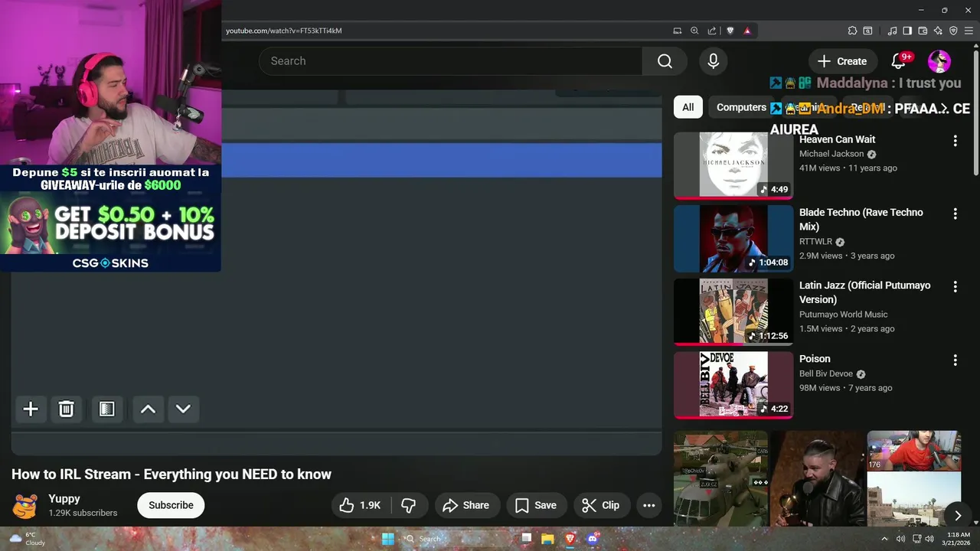Viewport: 980px width, 551px height.
Task: Open the Windows Start menu
Action: point(388,539)
